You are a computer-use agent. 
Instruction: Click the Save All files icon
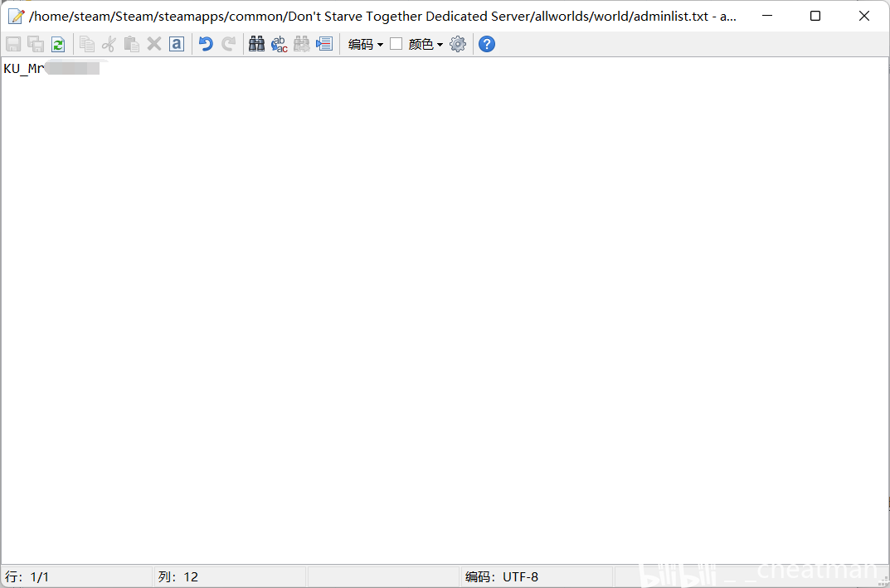coord(36,44)
